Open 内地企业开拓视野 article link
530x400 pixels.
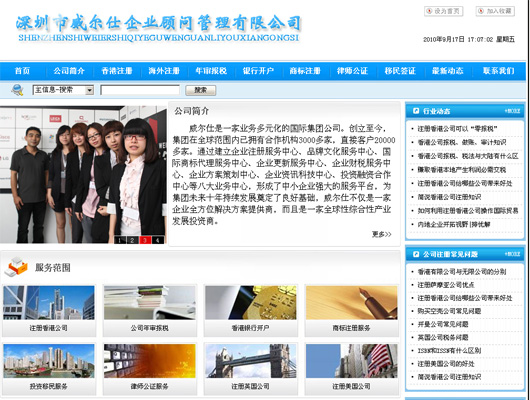click(x=454, y=225)
